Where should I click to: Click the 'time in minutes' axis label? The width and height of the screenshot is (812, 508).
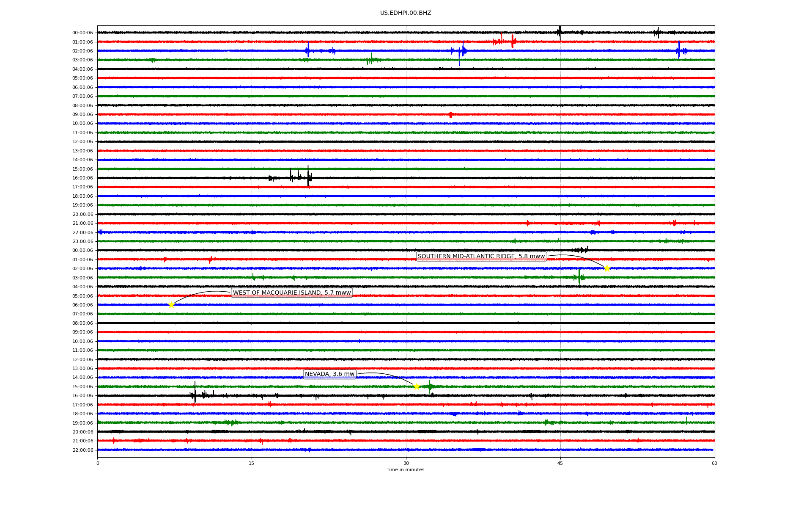tap(406, 470)
